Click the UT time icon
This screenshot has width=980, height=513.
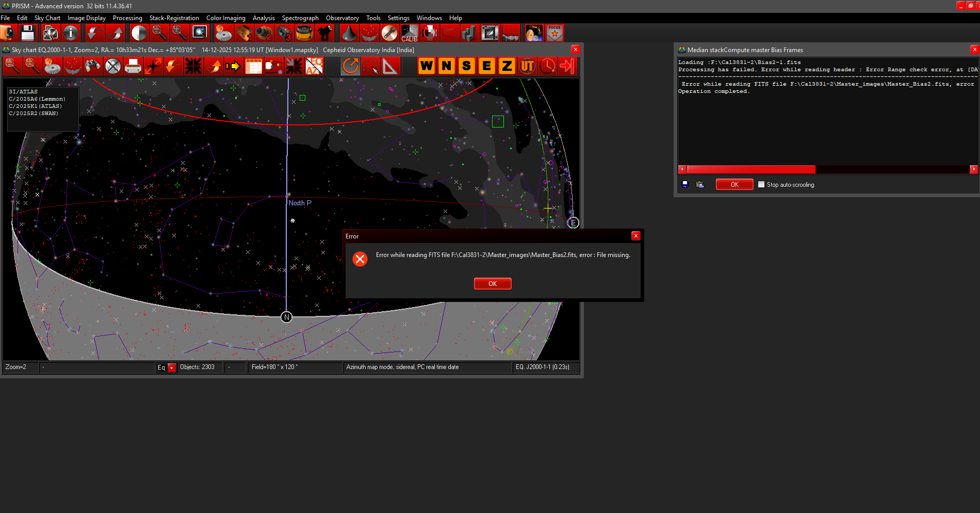click(x=527, y=66)
